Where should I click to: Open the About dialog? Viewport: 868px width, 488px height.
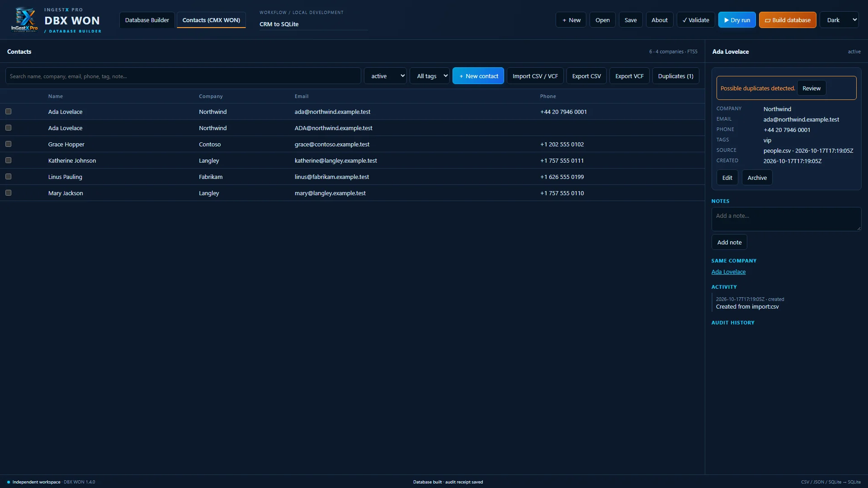[x=660, y=20]
